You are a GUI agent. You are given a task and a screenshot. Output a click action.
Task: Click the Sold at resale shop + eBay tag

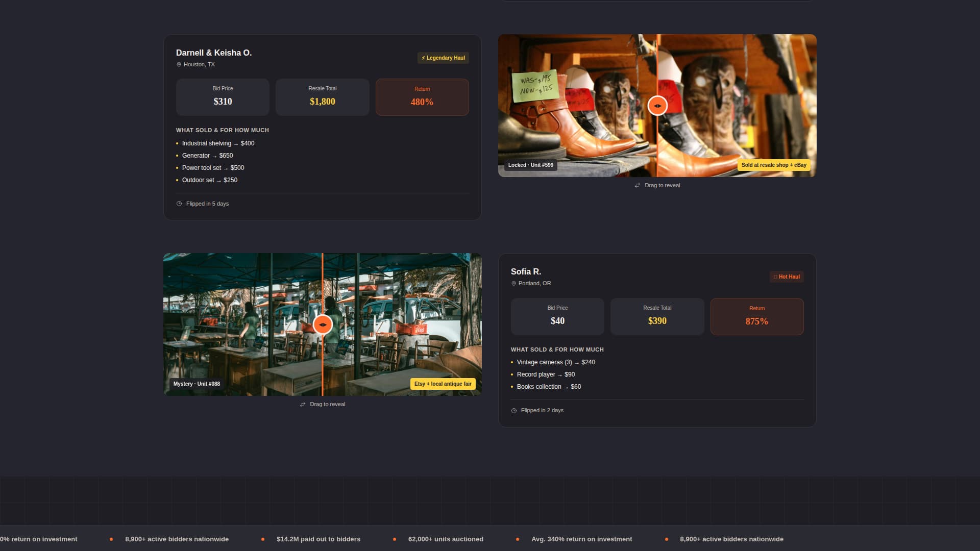[774, 165]
